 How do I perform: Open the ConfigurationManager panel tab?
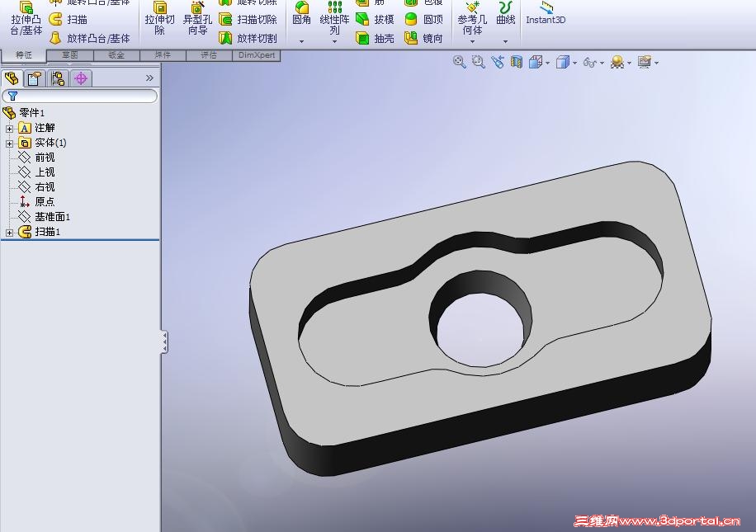tap(58, 78)
